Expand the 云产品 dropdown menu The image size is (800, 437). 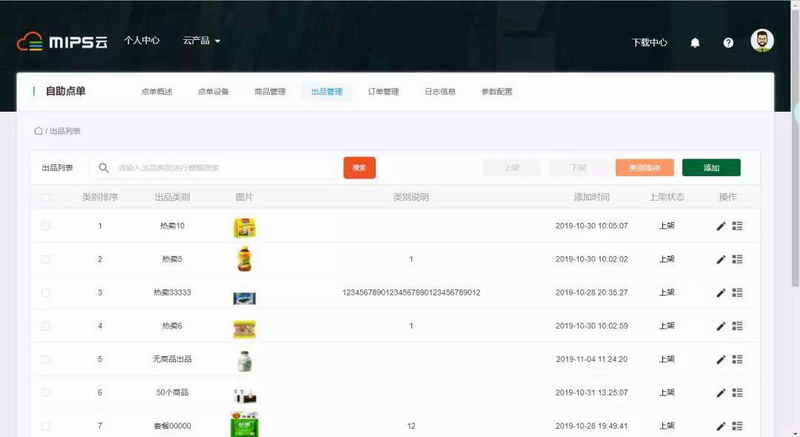point(201,41)
